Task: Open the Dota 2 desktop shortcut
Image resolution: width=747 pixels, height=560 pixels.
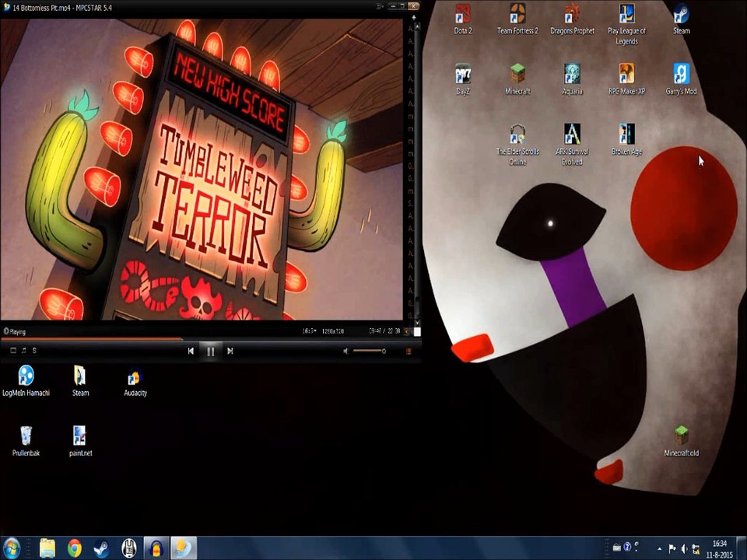Action: 462,19
